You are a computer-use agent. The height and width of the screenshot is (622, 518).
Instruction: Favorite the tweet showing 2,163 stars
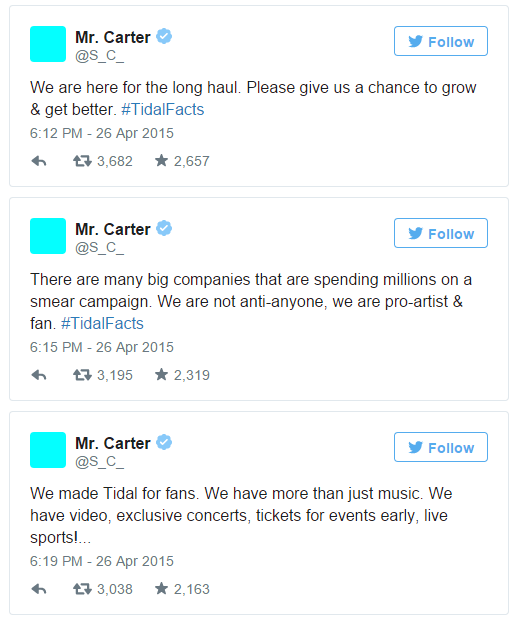tap(161, 589)
